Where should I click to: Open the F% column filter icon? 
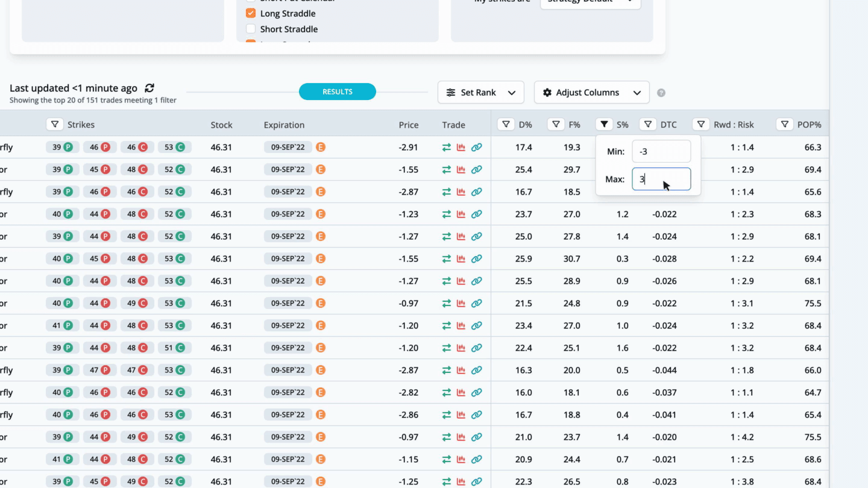click(556, 125)
